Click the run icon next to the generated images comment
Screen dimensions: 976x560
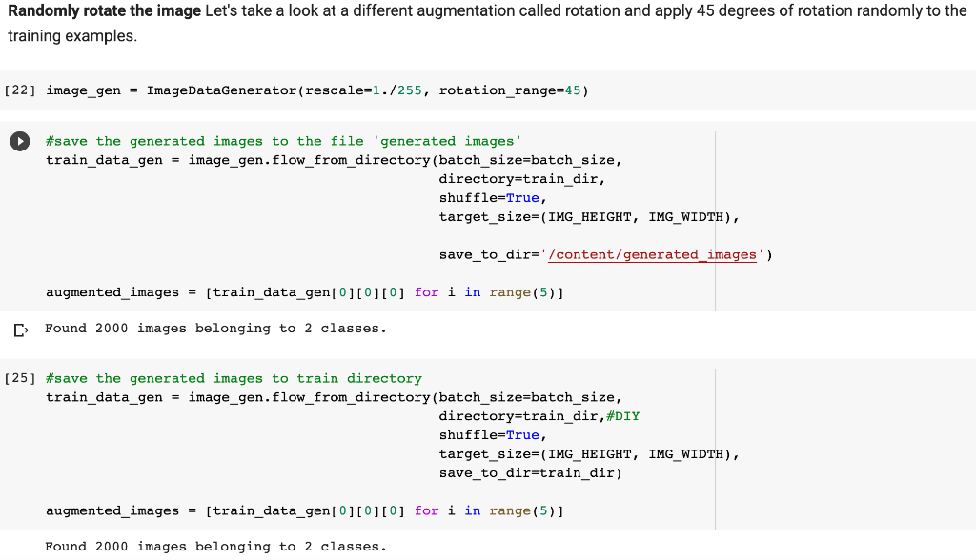(19, 141)
